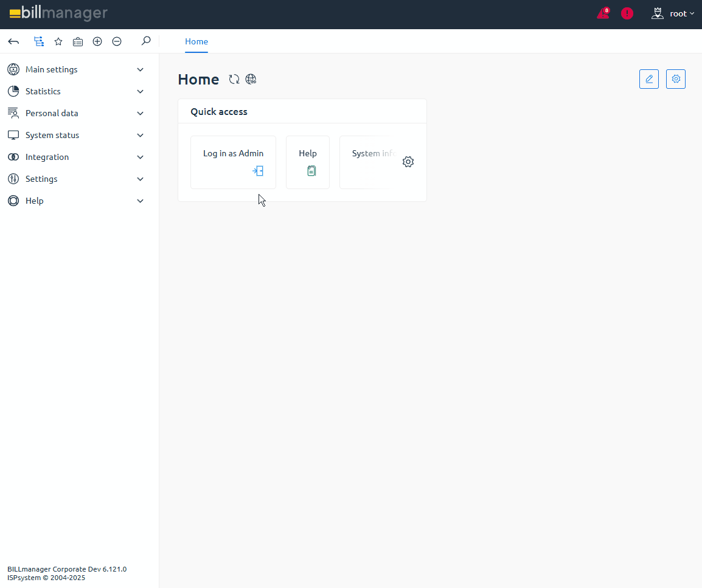Open the menu search magnifier icon
702x588 pixels.
(x=145, y=41)
